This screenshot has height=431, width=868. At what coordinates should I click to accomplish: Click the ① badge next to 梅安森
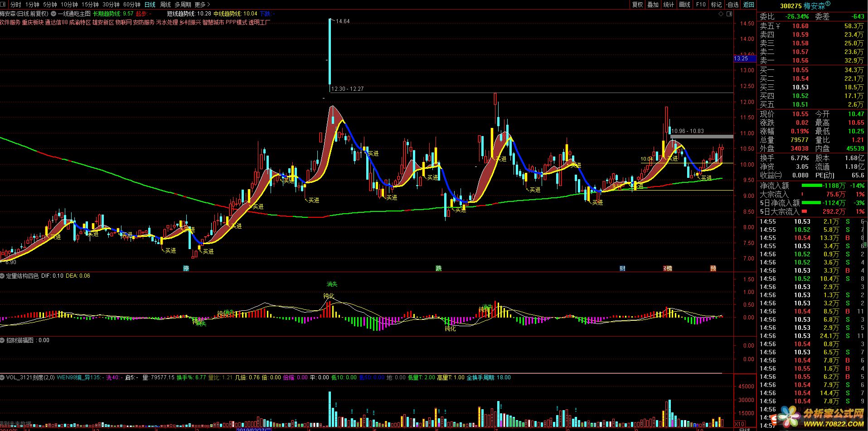(x=828, y=4)
